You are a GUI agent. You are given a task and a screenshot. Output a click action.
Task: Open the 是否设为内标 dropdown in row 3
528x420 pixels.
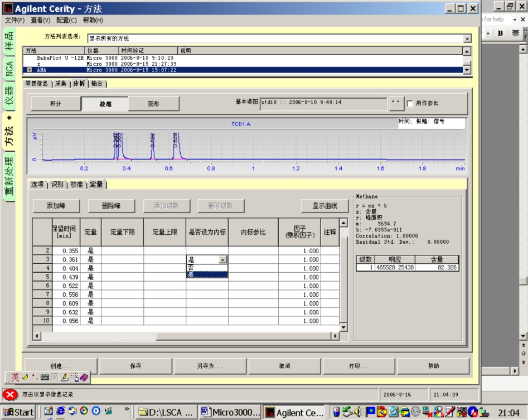(x=222, y=260)
